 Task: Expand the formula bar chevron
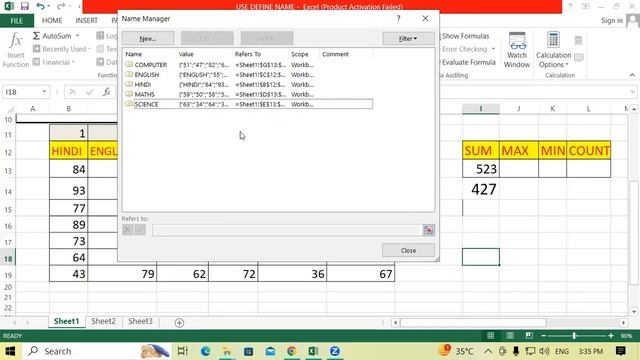click(633, 92)
